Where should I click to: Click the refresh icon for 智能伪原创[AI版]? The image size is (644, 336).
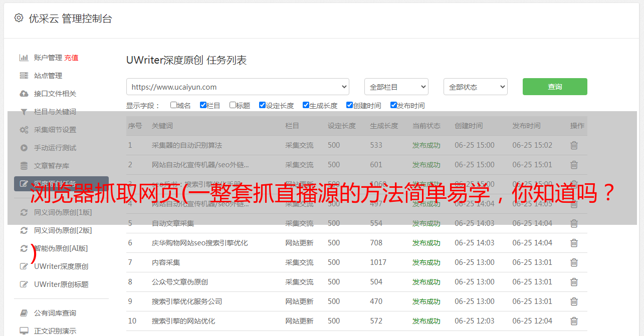click(24, 248)
